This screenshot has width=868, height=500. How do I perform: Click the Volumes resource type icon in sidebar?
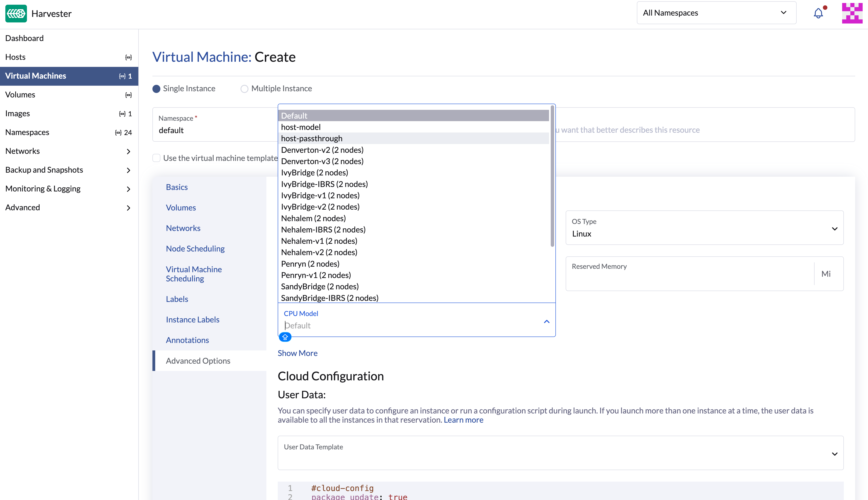tap(128, 95)
